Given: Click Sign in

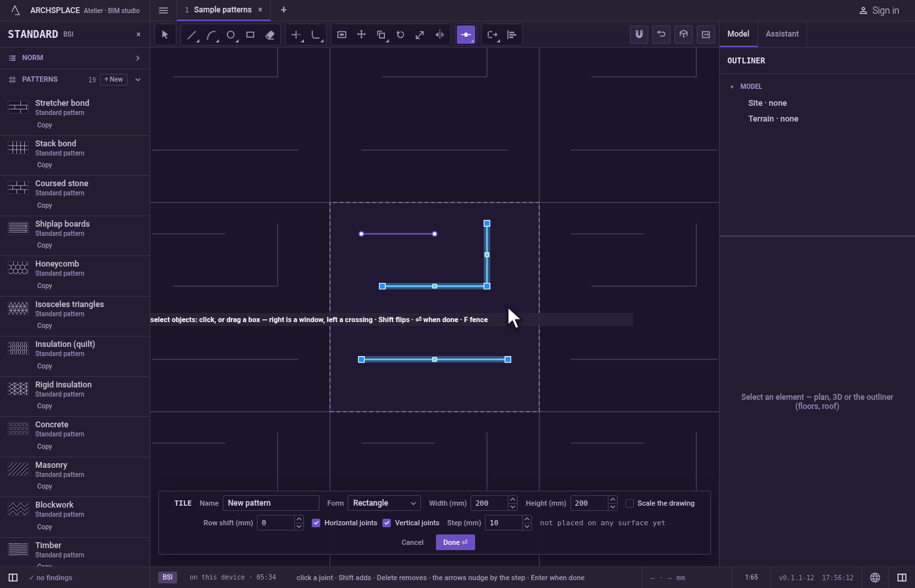Looking at the screenshot, I should (879, 10).
